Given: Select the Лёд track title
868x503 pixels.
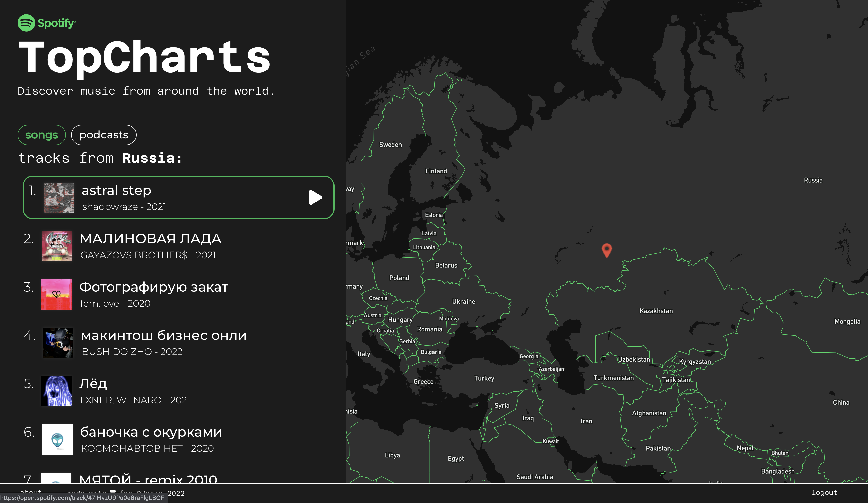Looking at the screenshot, I should pyautogui.click(x=93, y=383).
